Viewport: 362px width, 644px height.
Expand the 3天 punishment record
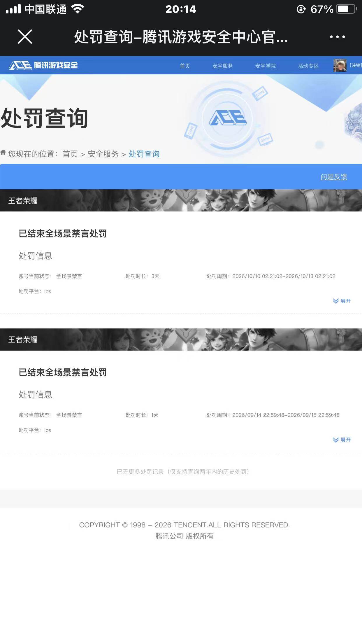click(x=342, y=301)
